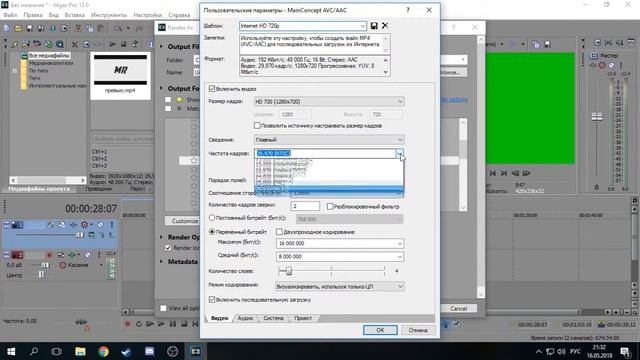Open the Task View taskbar icon
This screenshot has width=640, height=360.
[57, 351]
